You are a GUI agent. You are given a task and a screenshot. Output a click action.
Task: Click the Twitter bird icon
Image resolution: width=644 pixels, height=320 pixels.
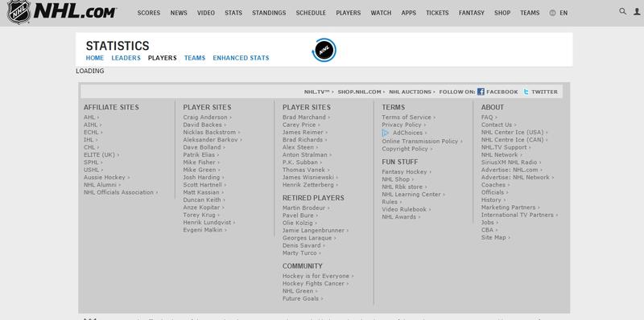click(526, 92)
